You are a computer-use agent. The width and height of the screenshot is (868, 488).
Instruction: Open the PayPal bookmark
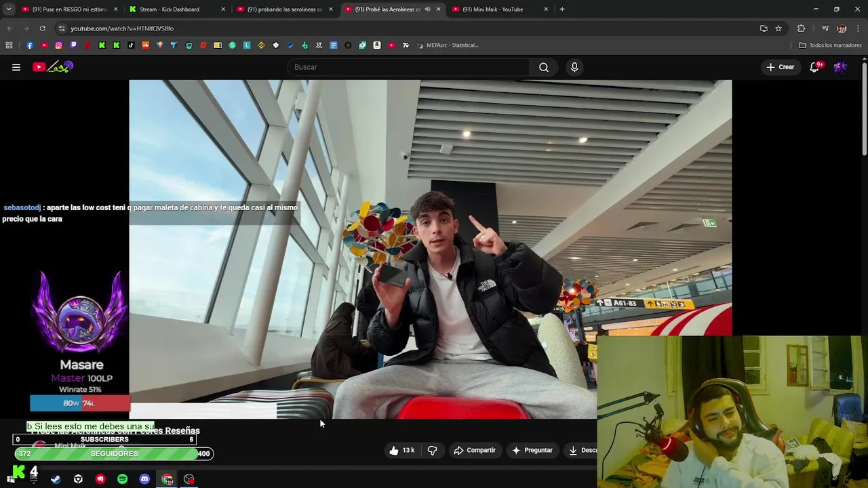pyautogui.click(x=290, y=45)
